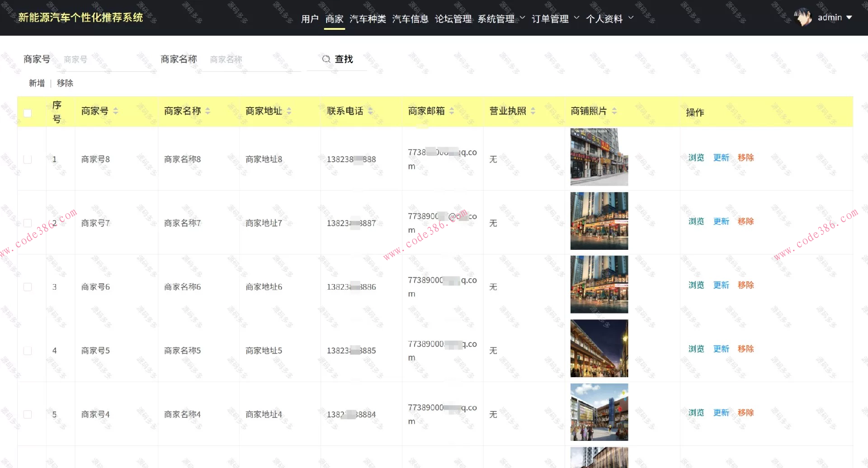
Task: Click 浏览 for 商家名称6
Action: click(x=696, y=285)
